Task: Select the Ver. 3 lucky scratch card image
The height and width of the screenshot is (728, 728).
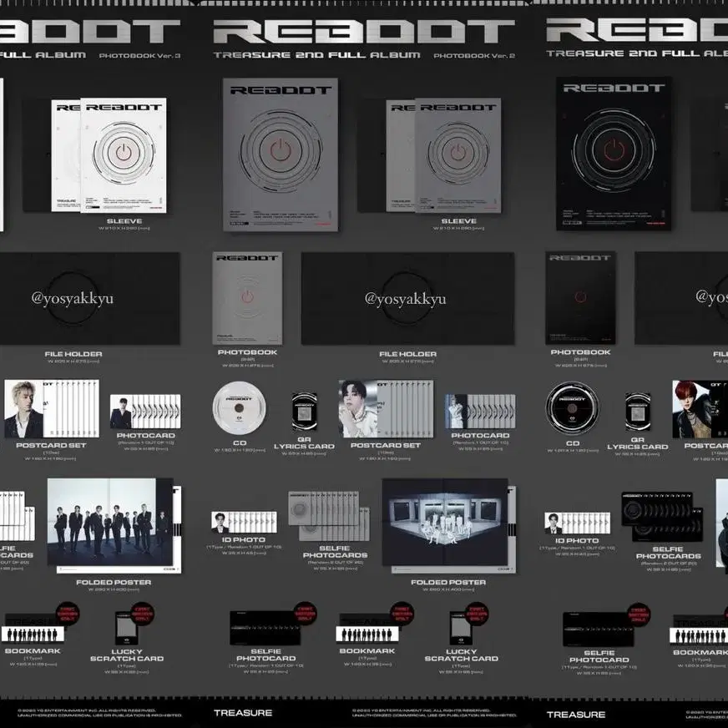Action: (126, 628)
